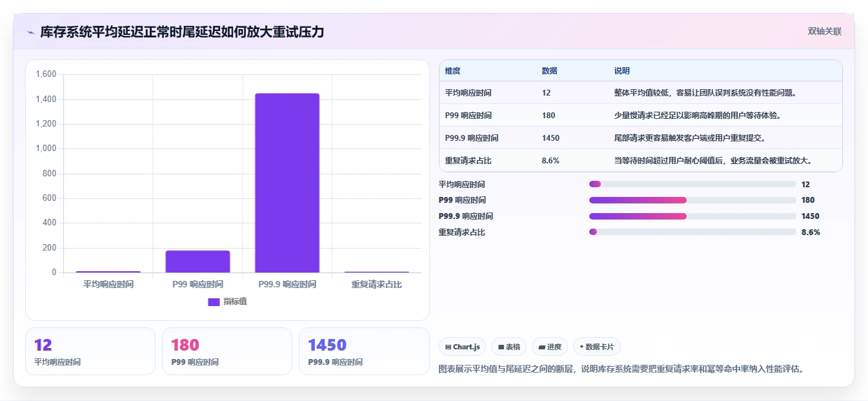Click the P99 响应时间 x-axis label
Image resolution: width=868 pixels, height=401 pixels.
(x=197, y=284)
